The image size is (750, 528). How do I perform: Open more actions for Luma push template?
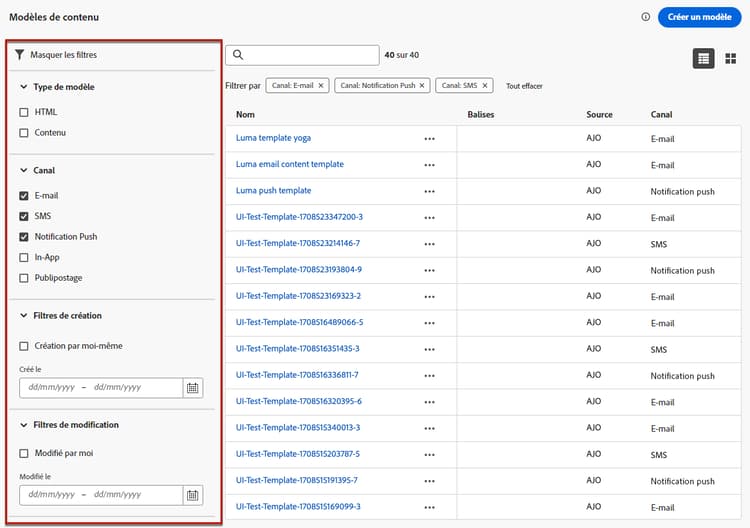tap(430, 191)
